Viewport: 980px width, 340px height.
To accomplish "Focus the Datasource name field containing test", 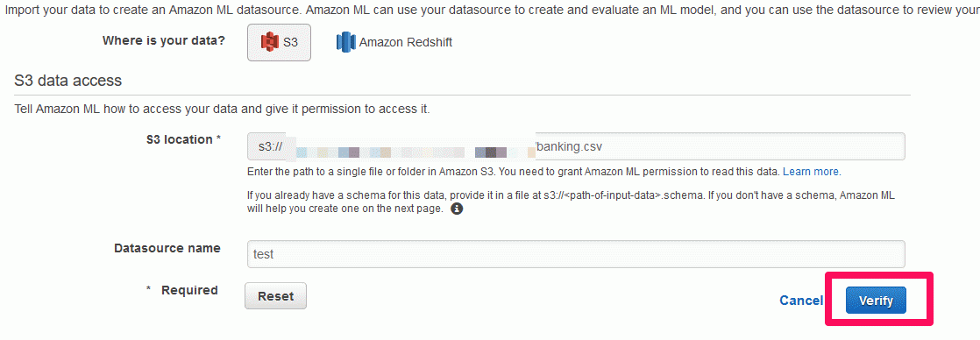I will click(x=576, y=254).
